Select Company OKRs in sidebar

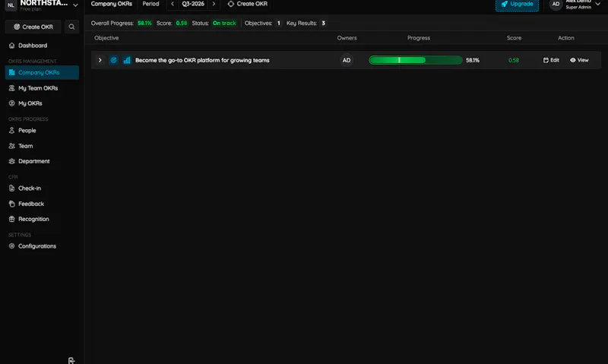(42, 72)
